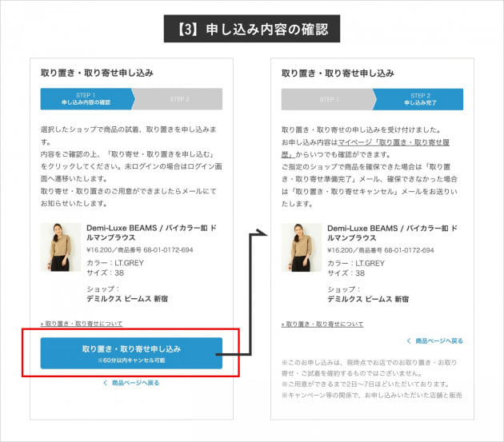Viewport: 504px width, 442px height.
Task: Click the blue 取り置き・取り寄せ申し込み button
Action: pyautogui.click(x=131, y=352)
